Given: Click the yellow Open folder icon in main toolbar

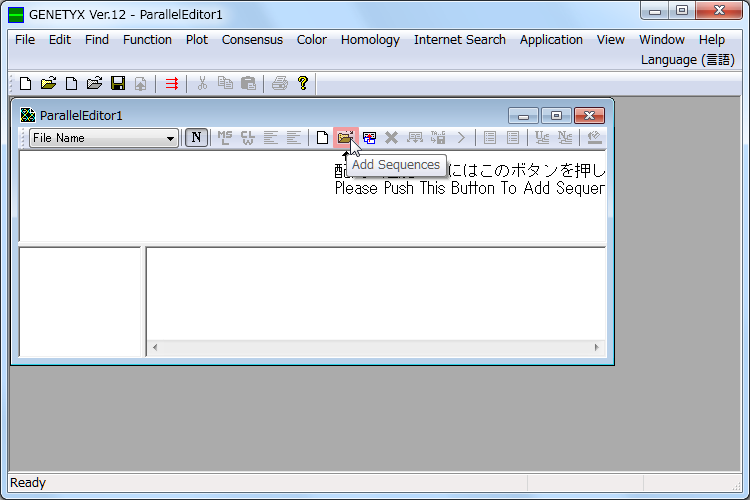Looking at the screenshot, I should pyautogui.click(x=48, y=84).
